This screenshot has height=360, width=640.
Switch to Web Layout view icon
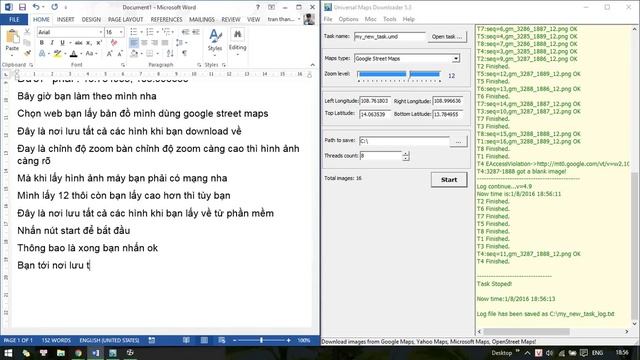click(x=222, y=340)
